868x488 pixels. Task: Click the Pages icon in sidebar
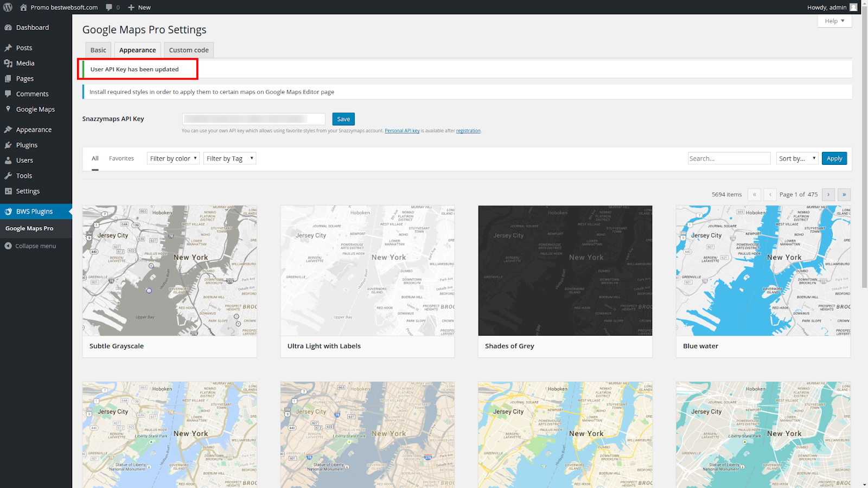[8, 79]
